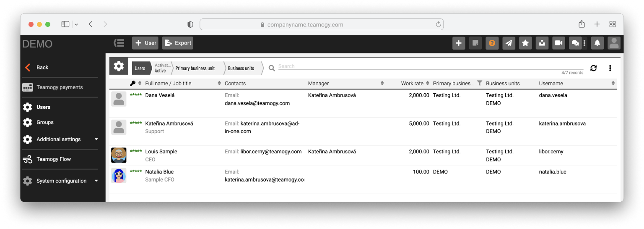
Task: Expand System configuration dropdown arrow
Action: 96,181
